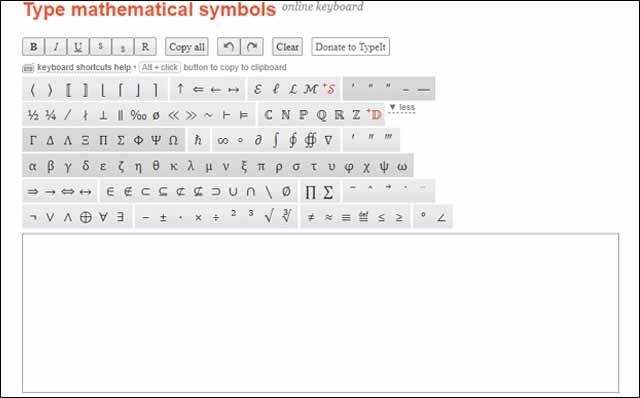Insert lowercase lambda λ

(191, 166)
